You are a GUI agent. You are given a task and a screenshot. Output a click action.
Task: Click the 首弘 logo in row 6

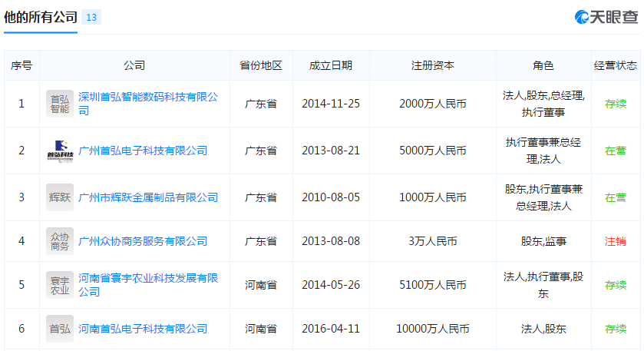coord(60,329)
